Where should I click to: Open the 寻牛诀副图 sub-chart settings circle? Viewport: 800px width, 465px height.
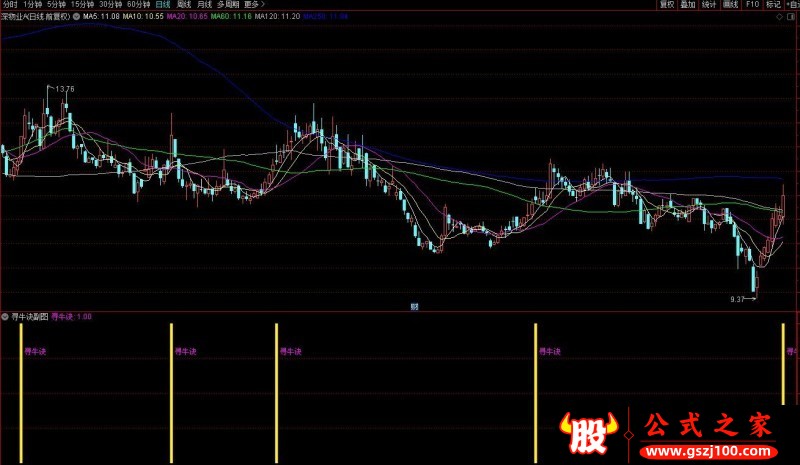tap(5, 316)
